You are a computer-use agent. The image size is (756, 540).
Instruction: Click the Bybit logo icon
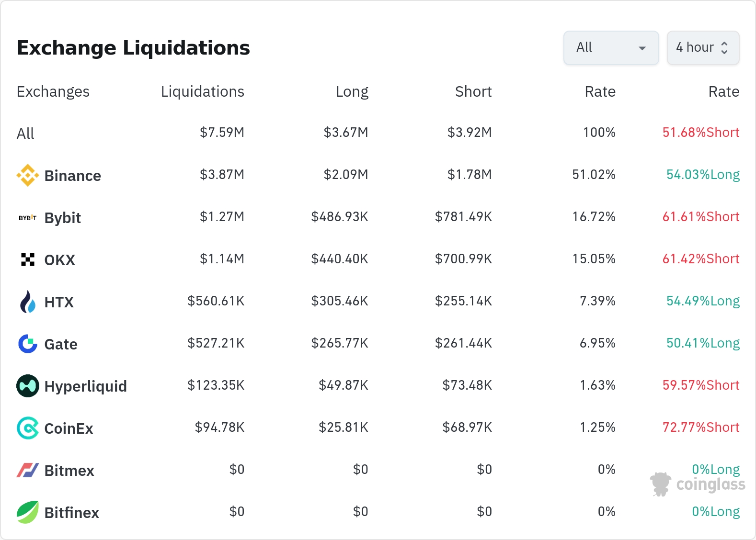pyautogui.click(x=27, y=218)
